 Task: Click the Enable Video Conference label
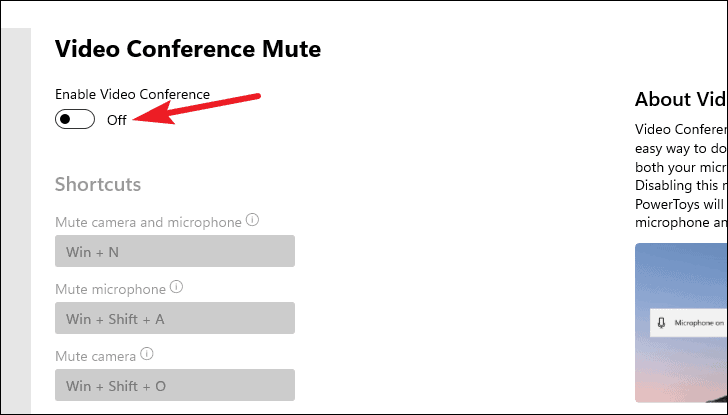click(132, 94)
